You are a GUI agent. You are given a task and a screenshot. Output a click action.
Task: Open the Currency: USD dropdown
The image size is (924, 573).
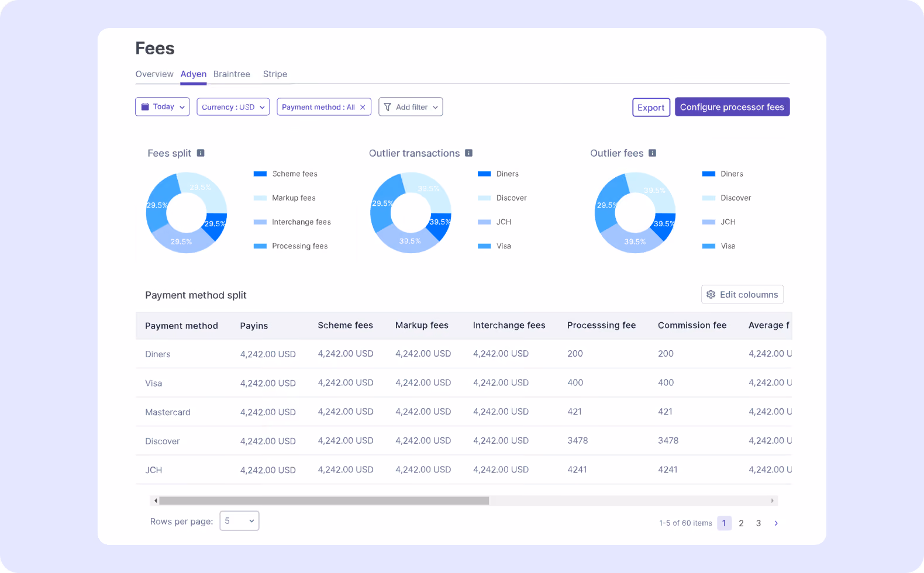coord(233,107)
